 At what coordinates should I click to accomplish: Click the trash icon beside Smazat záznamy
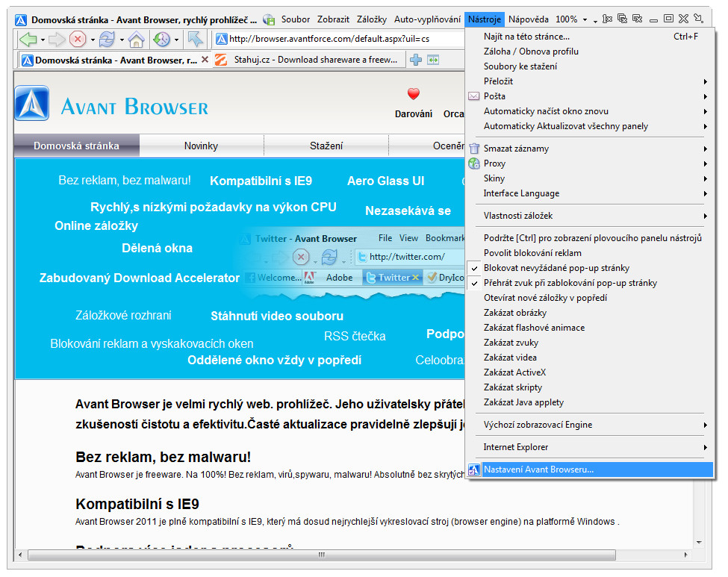[x=474, y=149]
